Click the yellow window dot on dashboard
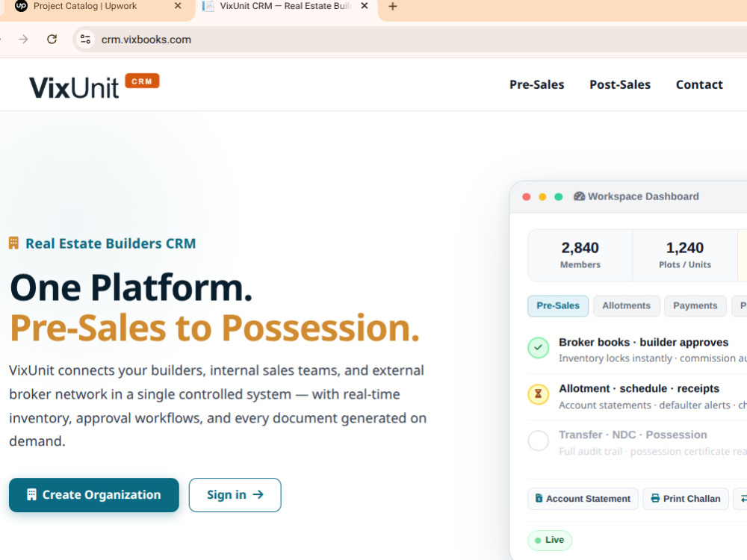The height and width of the screenshot is (560, 747). 542,196
